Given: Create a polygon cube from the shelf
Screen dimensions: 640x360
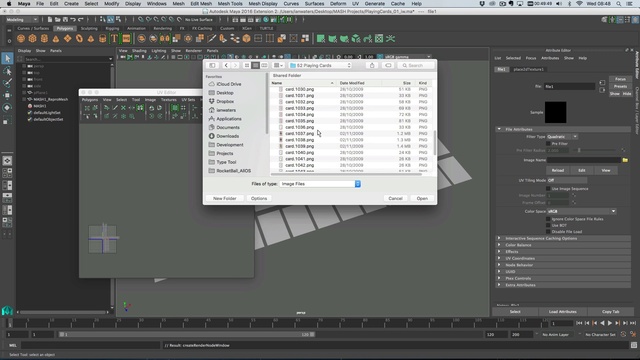Looking at the screenshot, I should pyautogui.click(x=33, y=39).
